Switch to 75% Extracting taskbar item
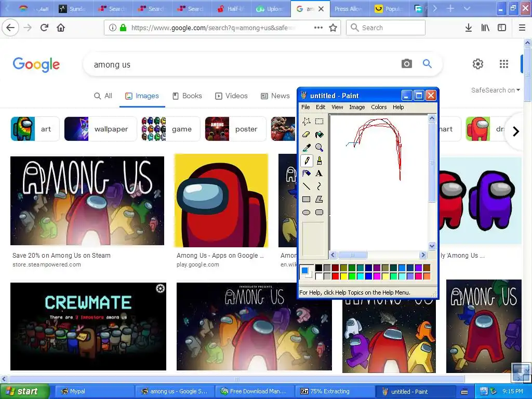This screenshot has width=532, height=399. click(x=336, y=391)
